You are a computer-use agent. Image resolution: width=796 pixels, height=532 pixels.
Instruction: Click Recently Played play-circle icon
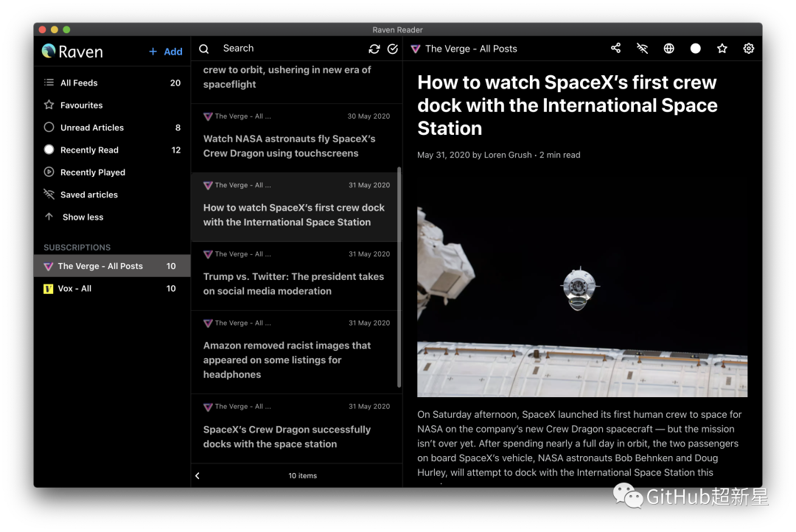49,172
